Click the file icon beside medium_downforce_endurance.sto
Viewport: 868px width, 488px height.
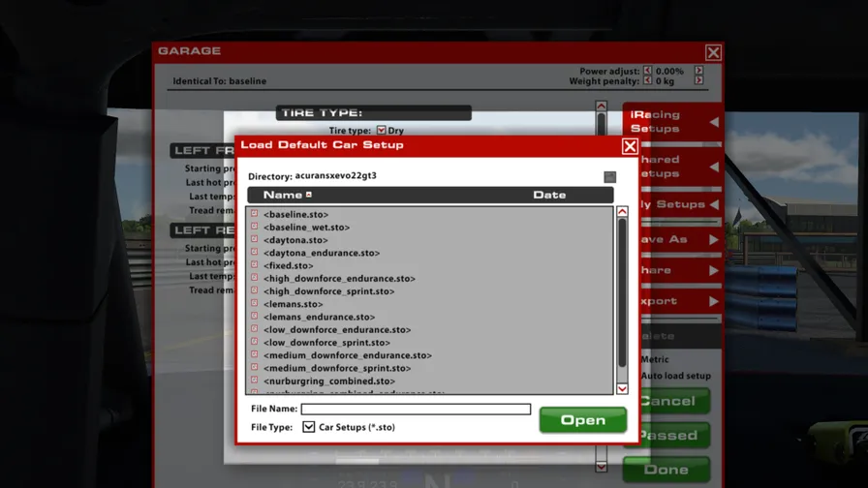pyautogui.click(x=254, y=354)
